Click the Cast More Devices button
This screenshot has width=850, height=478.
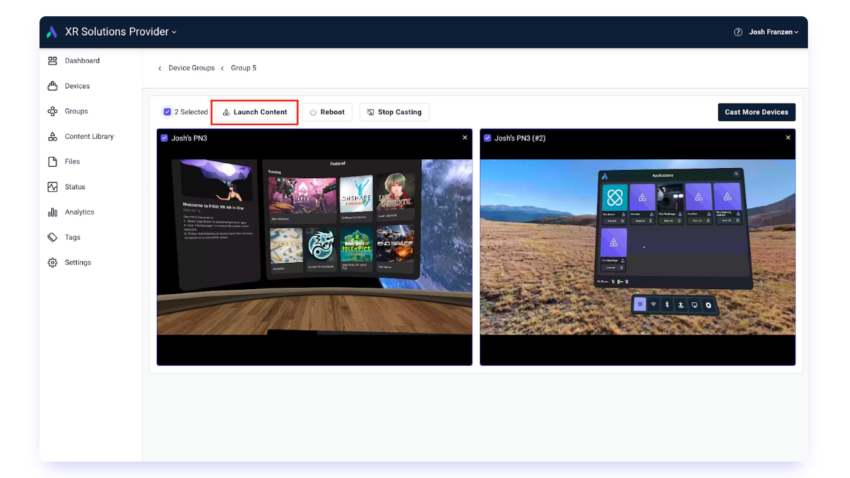756,112
